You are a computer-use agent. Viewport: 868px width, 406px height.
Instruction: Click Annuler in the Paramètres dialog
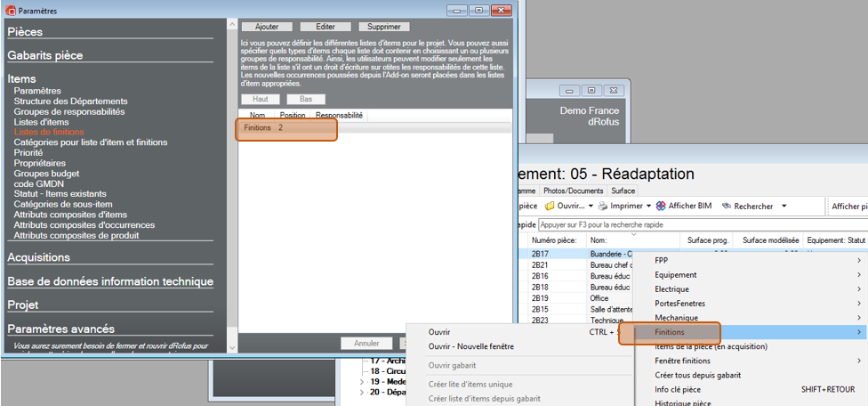[366, 344]
